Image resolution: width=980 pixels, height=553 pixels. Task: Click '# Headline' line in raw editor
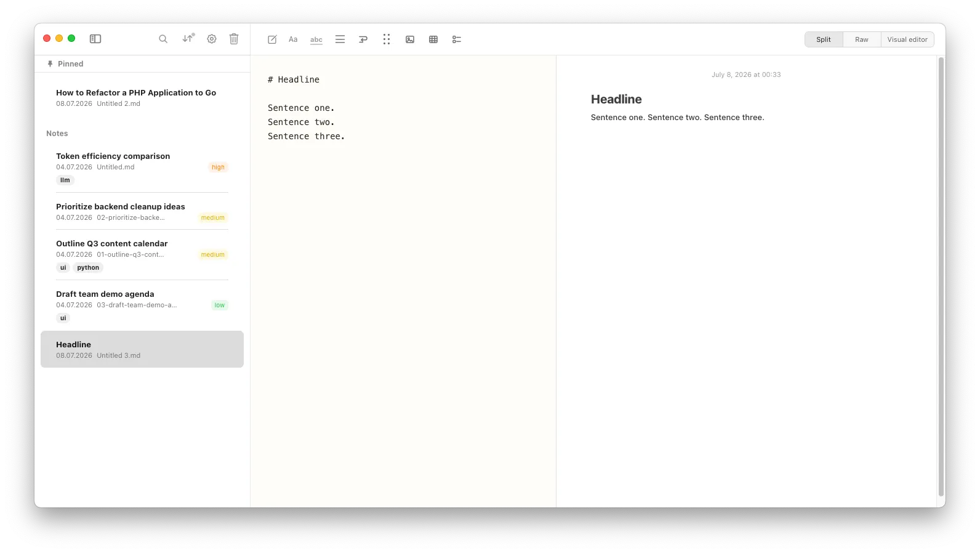pyautogui.click(x=294, y=79)
